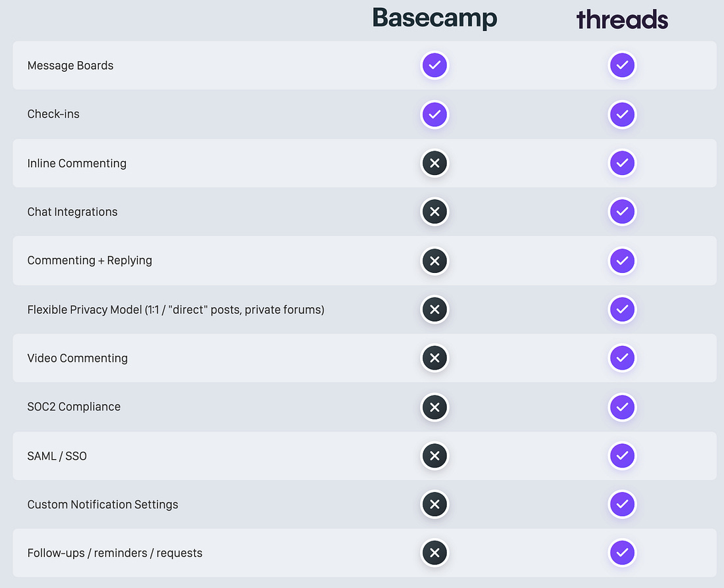724x588 pixels.
Task: Click threads' checkmark for Follow-ups / reminders / requests
Action: click(622, 552)
